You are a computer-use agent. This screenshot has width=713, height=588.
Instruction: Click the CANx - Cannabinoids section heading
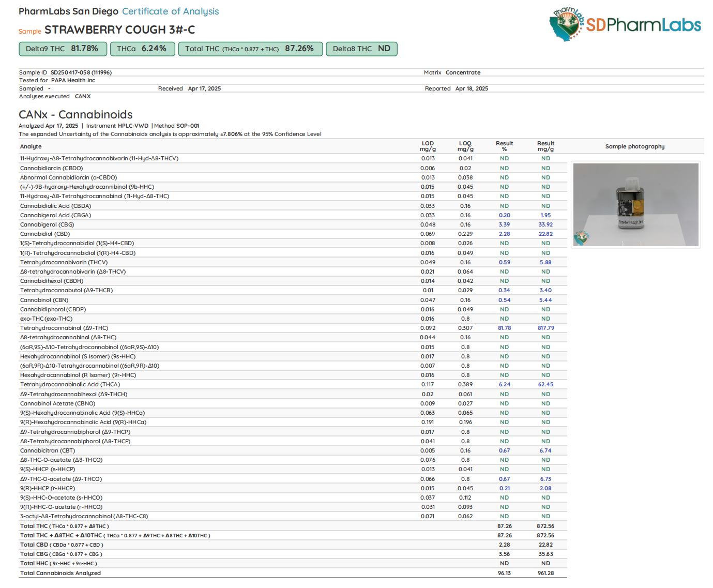click(x=75, y=114)
